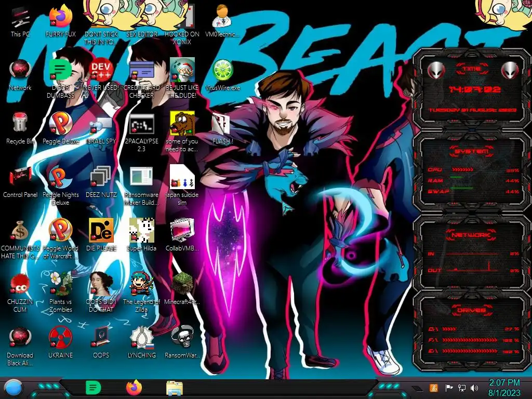Screen dimensions: 532x399
Task: Open the VM0Technic... desktop icon
Action: pos(222,21)
